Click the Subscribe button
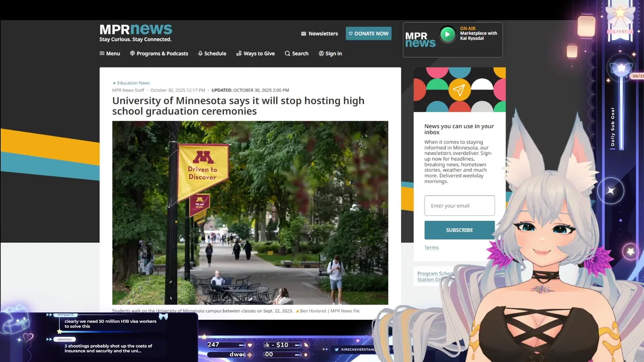The image size is (644, 362). [x=459, y=230]
